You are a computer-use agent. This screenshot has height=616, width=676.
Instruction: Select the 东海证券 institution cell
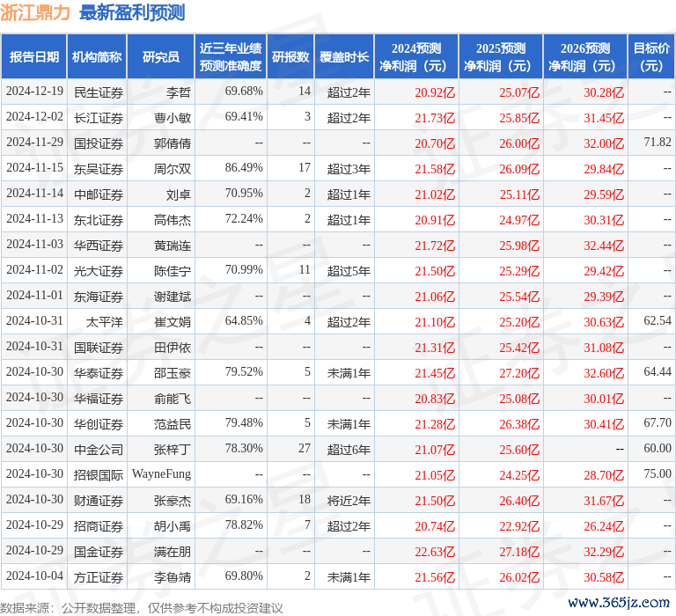(x=99, y=297)
